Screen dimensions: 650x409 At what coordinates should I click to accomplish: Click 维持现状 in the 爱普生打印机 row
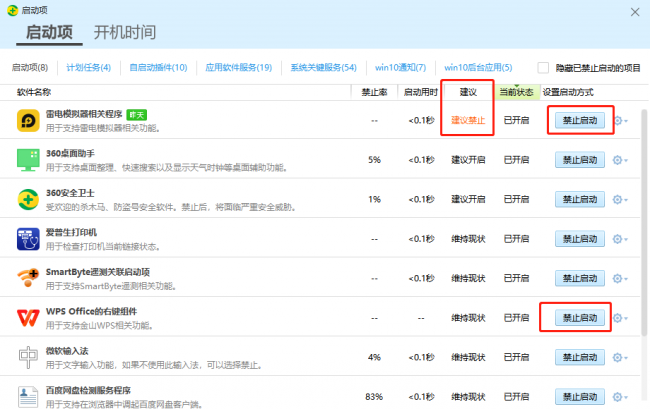tap(468, 239)
